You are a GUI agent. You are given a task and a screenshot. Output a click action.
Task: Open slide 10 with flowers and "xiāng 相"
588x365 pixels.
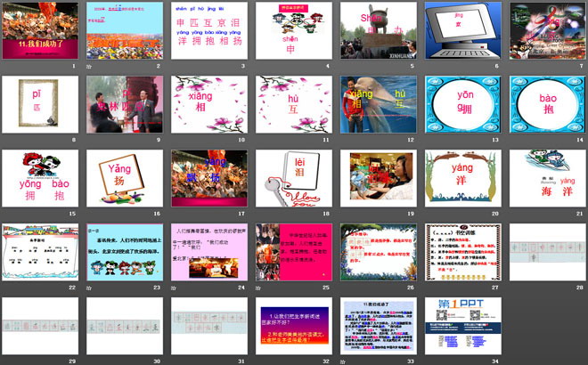click(209, 104)
